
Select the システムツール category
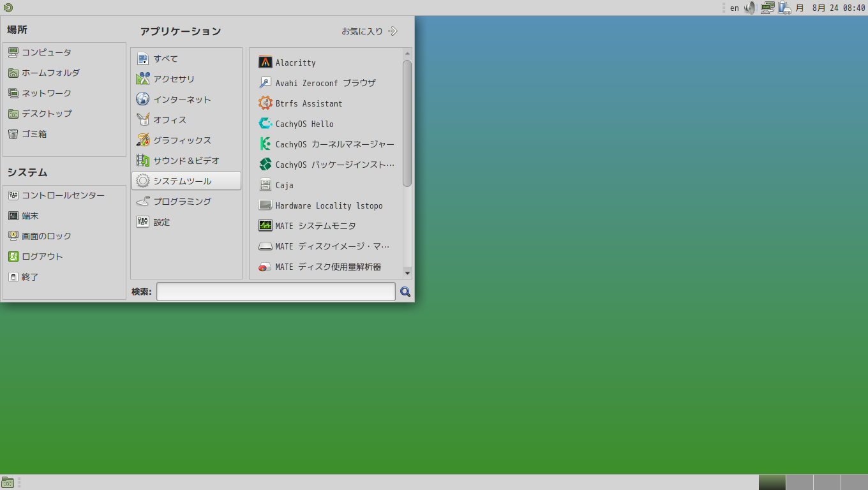pos(186,181)
